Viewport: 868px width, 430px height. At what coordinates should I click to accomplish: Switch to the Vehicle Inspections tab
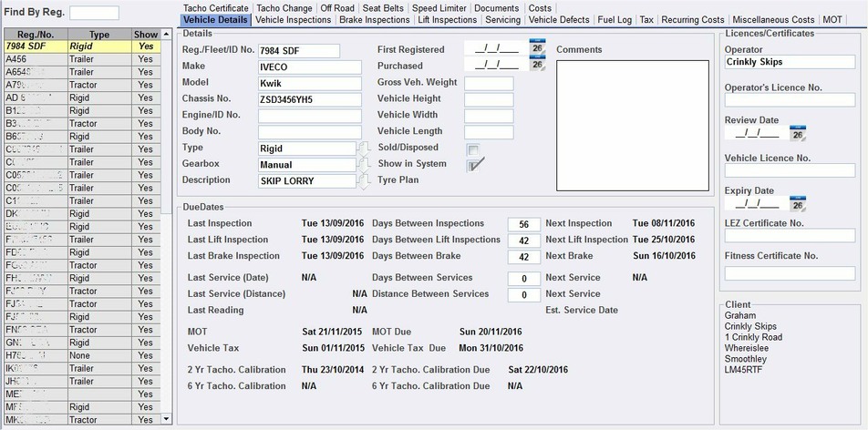point(294,20)
